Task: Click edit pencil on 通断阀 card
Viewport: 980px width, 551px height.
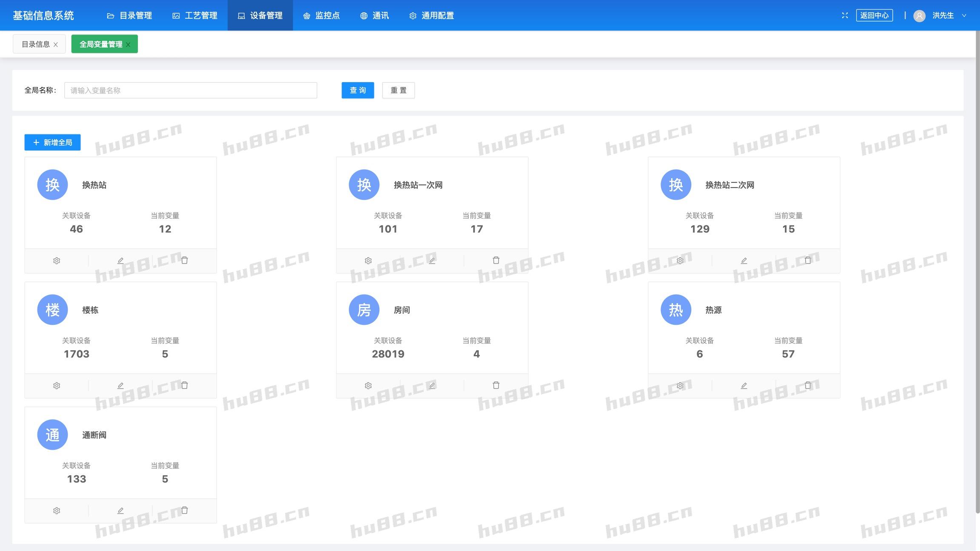Action: click(x=120, y=511)
